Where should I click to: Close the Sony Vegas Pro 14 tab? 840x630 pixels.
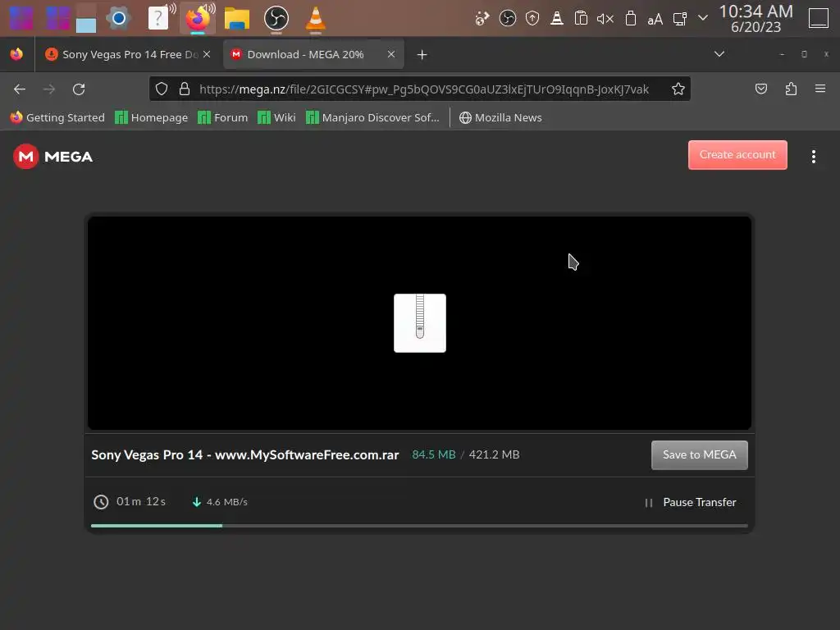[207, 54]
